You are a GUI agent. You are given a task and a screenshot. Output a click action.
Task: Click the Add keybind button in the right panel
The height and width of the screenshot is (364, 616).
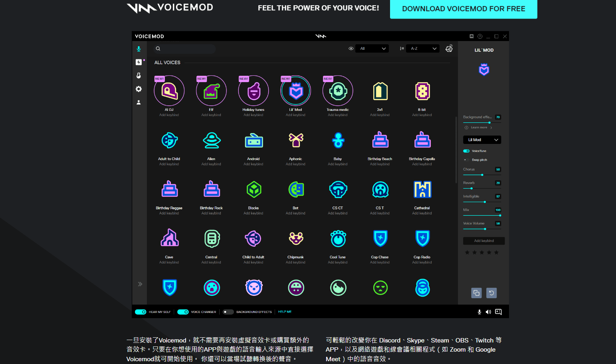(484, 241)
